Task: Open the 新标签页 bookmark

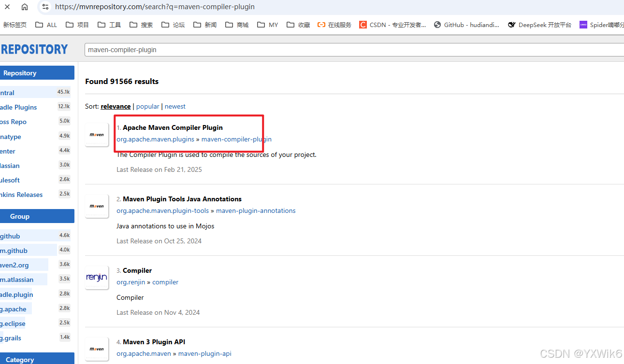Action: click(15, 25)
